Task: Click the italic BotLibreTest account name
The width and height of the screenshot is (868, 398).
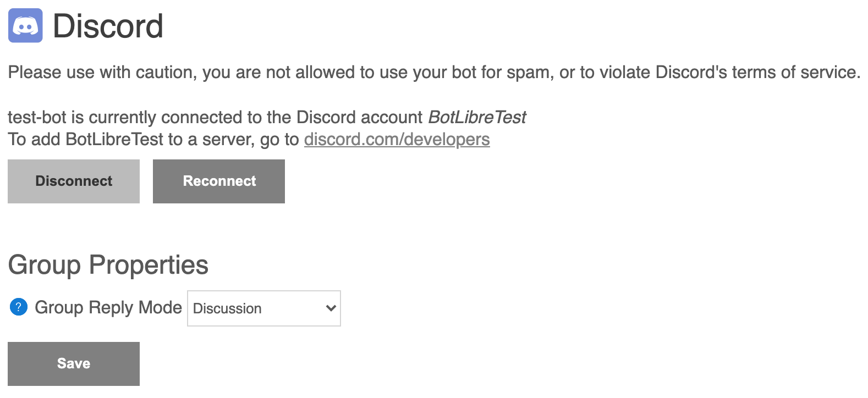Action: 477,117
